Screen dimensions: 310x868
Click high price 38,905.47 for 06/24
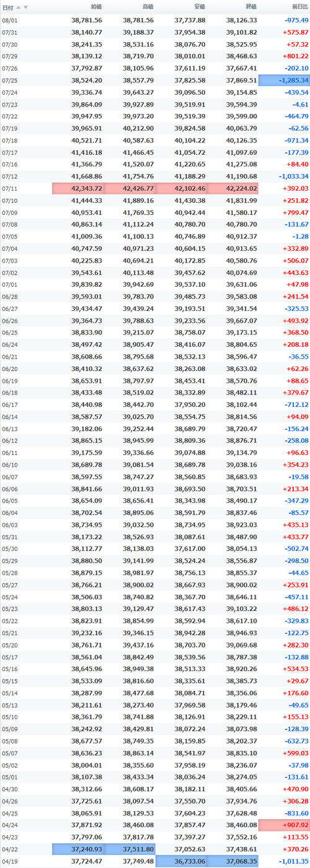pyautogui.click(x=138, y=345)
